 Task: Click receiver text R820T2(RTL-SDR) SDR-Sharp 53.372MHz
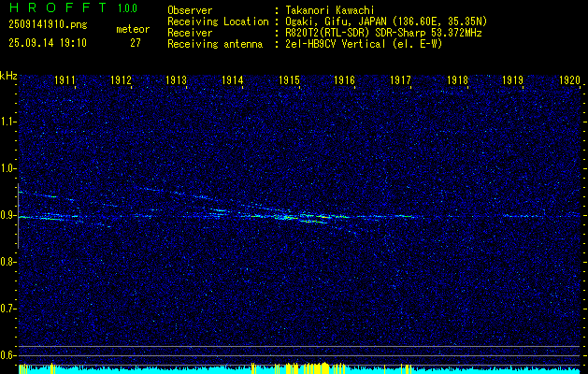coord(383,33)
